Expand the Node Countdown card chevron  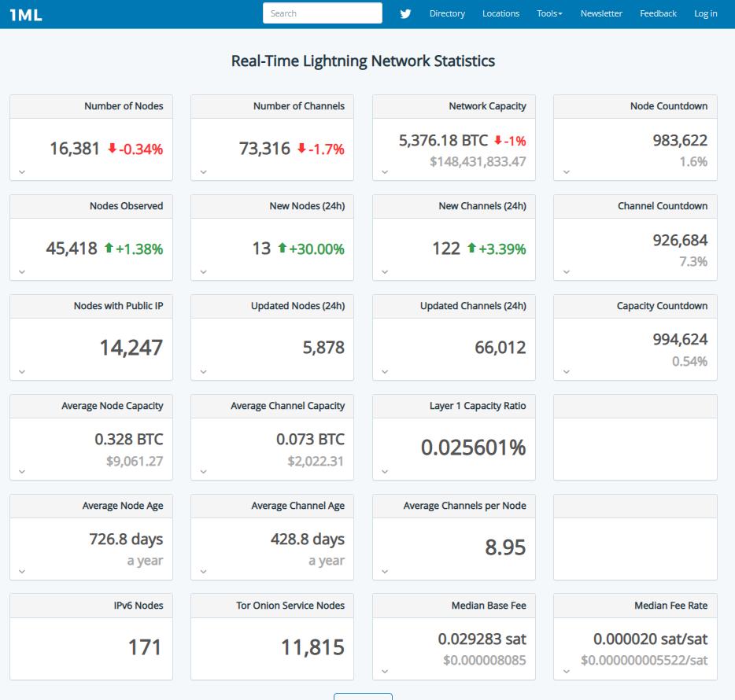[566, 172]
